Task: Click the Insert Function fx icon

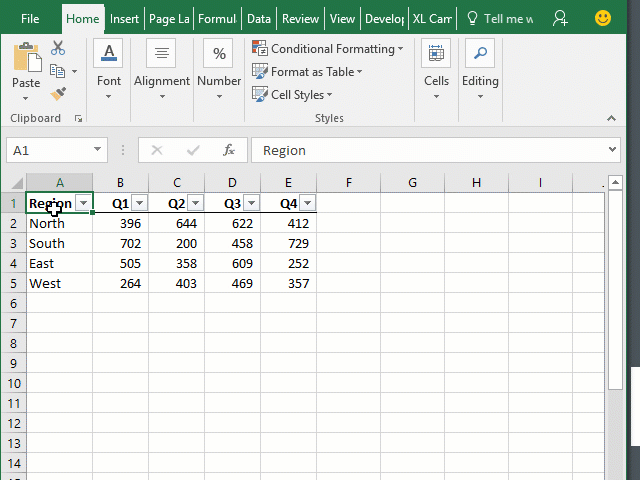Action: [x=228, y=150]
